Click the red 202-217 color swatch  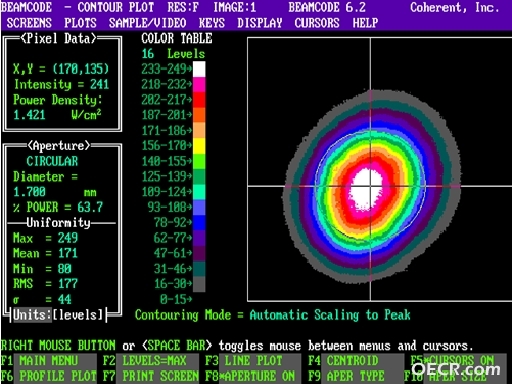click(199, 100)
